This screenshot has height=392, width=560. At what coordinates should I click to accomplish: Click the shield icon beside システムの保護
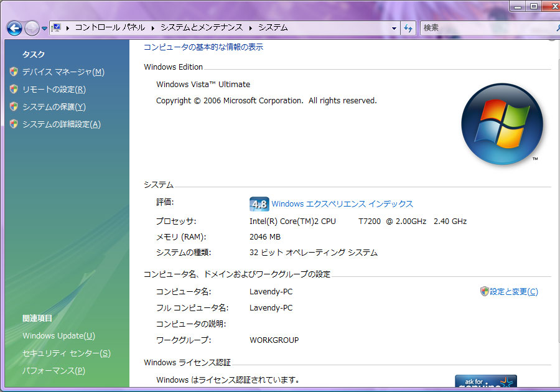coord(14,107)
